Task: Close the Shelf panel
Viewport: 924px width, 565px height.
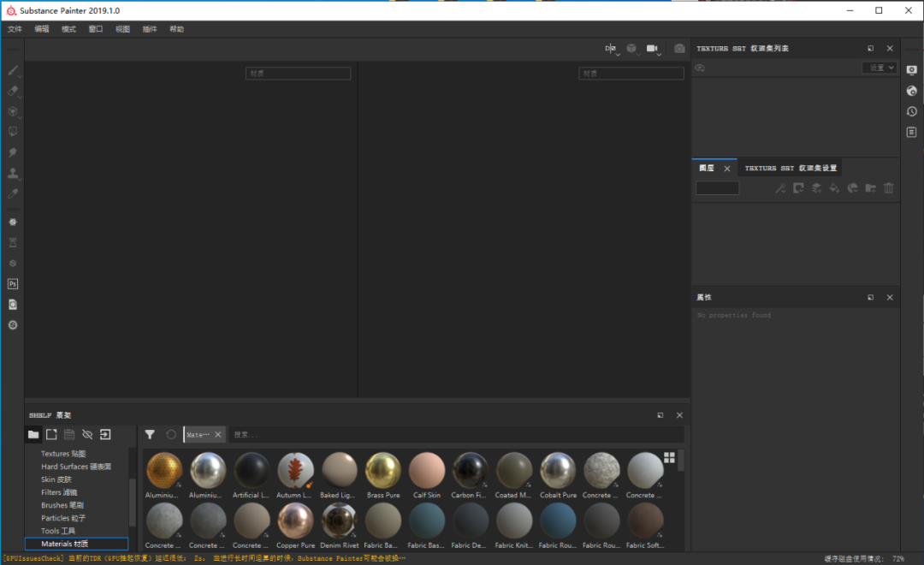Action: click(x=679, y=415)
